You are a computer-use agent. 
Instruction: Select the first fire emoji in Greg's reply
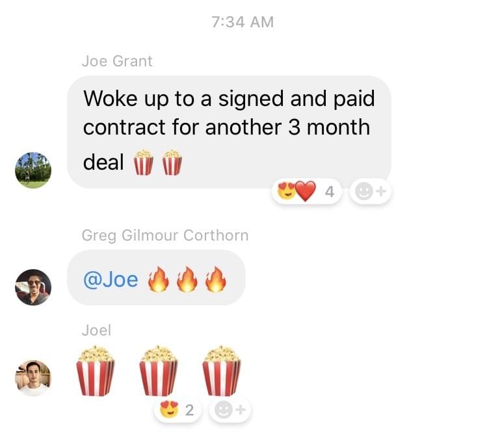click(159, 279)
